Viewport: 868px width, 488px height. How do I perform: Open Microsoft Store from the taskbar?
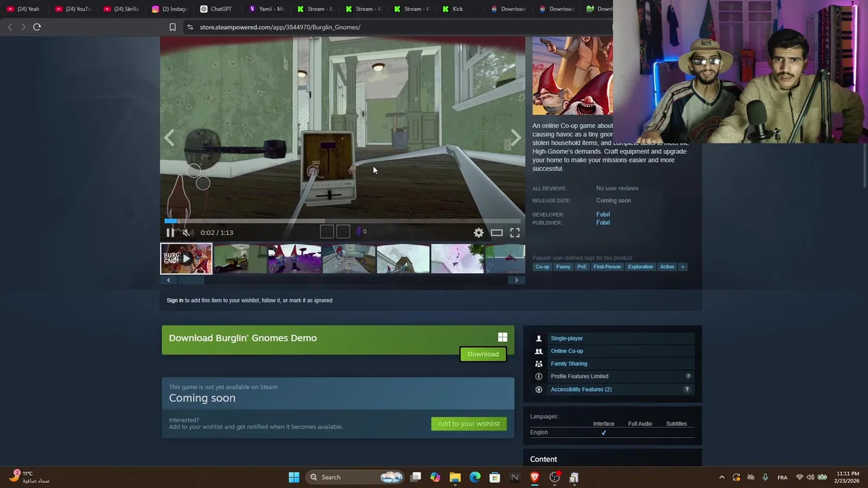tap(495, 477)
